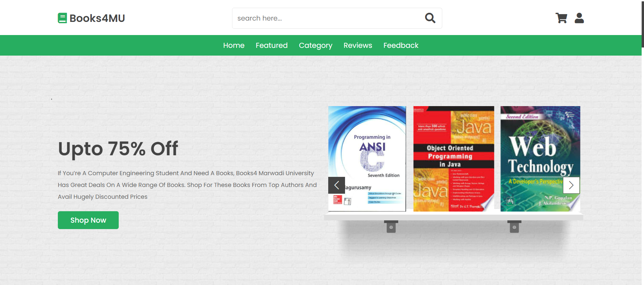Viewport: 644px width, 285px height.
Task: Open the shopping cart icon
Action: point(561,18)
